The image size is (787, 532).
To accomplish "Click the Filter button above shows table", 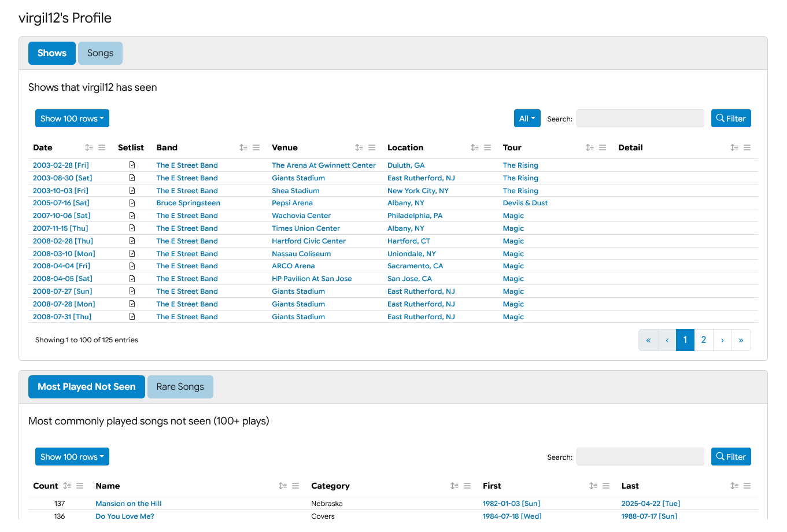I will coord(731,119).
